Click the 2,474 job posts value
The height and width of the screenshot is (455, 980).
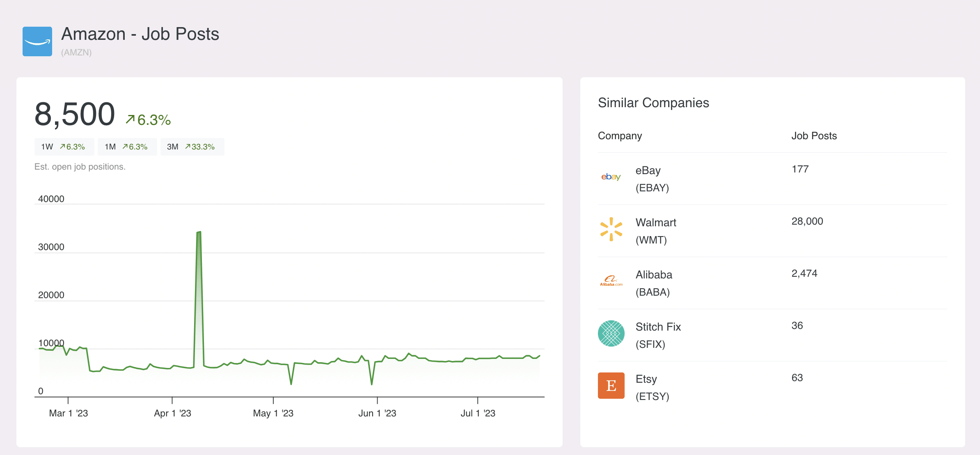(804, 273)
